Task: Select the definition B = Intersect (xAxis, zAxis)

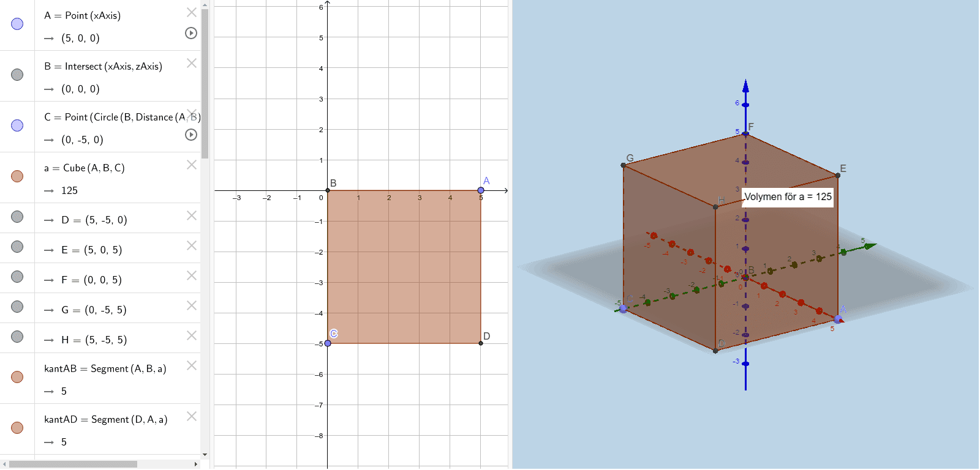Action: coord(103,66)
